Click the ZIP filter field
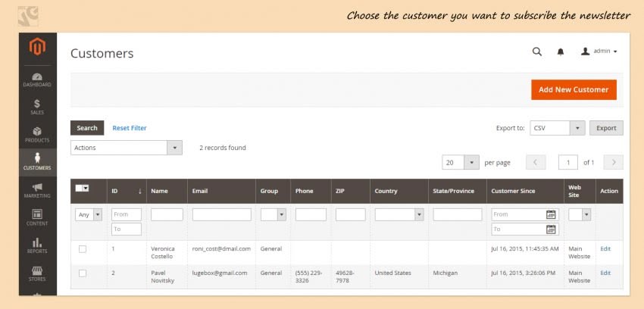 pyautogui.click(x=350, y=214)
